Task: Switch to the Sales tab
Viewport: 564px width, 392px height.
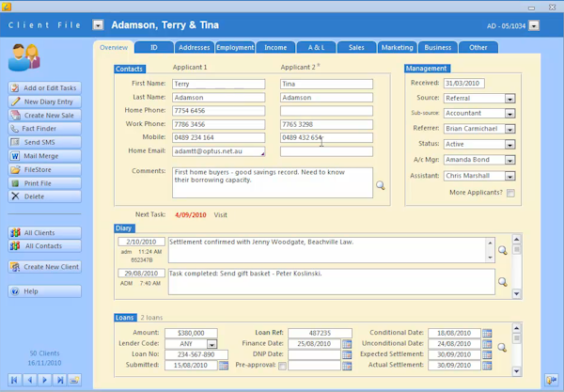Action: tap(356, 47)
